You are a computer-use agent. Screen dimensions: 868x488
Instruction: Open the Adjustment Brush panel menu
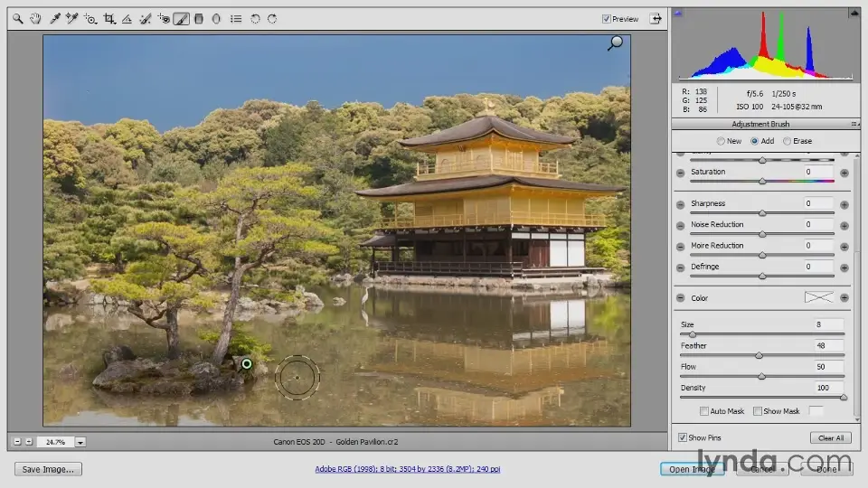pos(854,124)
